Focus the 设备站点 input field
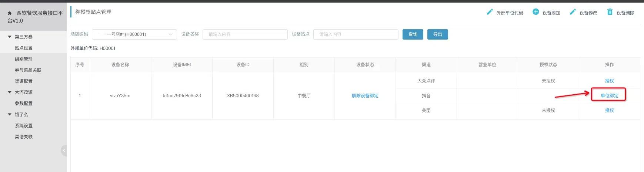The image size is (644, 172). click(356, 34)
